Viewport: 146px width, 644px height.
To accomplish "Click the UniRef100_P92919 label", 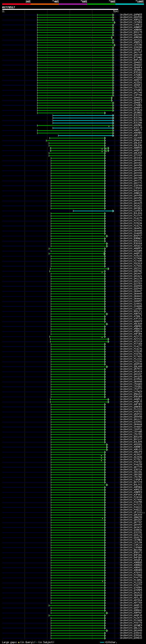I will pyautogui.click(x=131, y=264).
